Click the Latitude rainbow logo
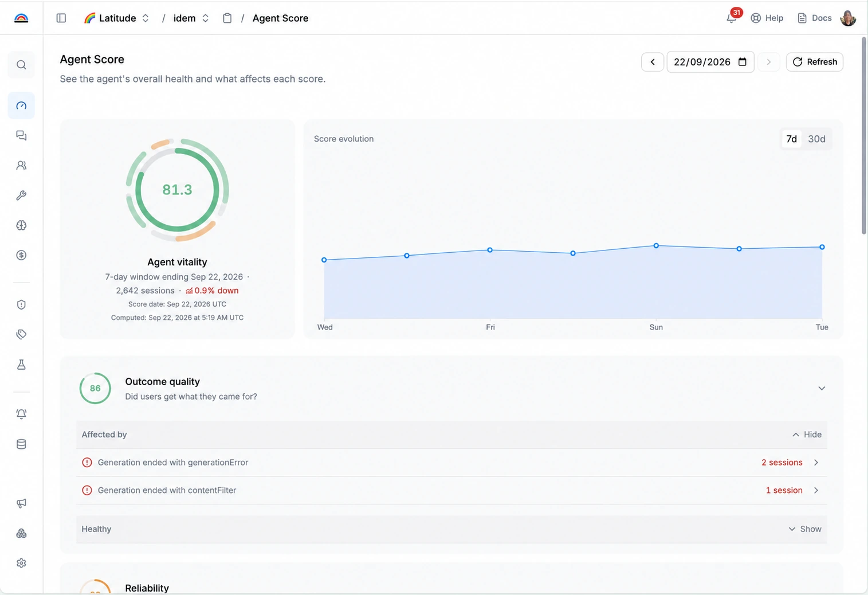Screen dimensions: 868x595 pos(21,18)
